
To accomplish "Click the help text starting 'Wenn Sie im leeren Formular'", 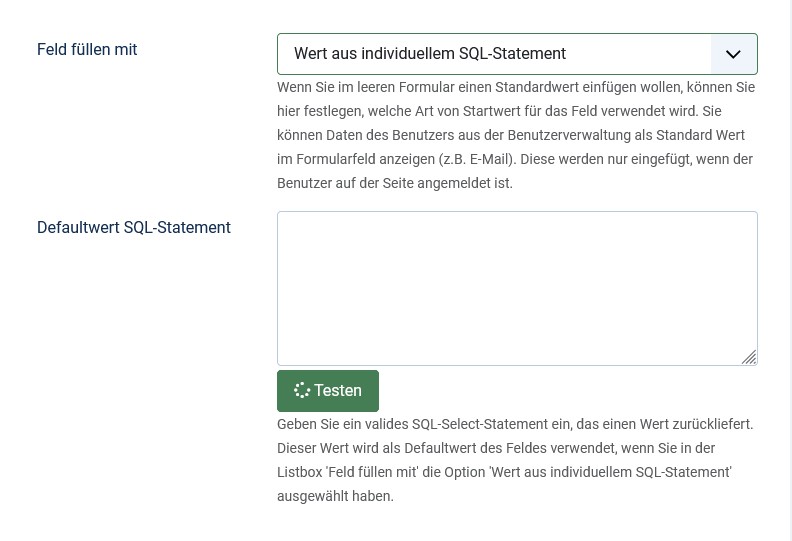I will (516, 135).
